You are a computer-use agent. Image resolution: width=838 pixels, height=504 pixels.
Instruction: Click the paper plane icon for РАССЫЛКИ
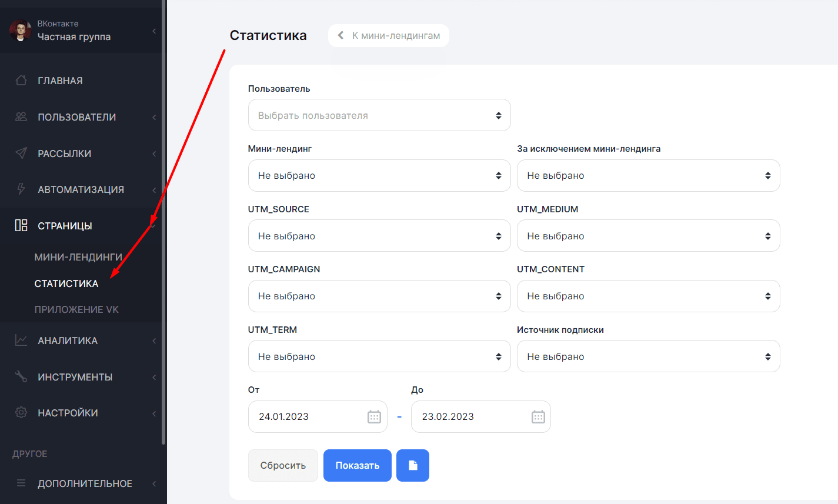(x=21, y=153)
